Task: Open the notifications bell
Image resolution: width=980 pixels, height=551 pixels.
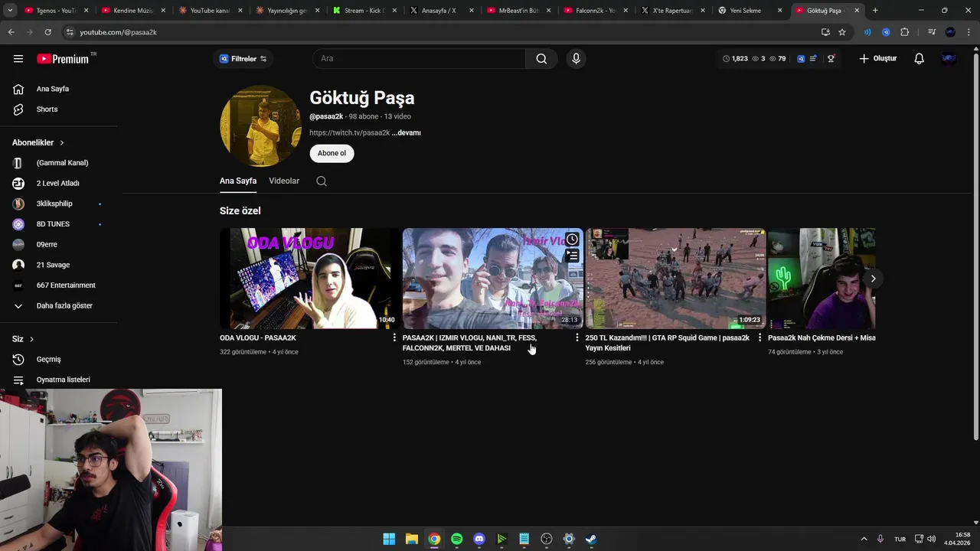Action: (x=919, y=58)
